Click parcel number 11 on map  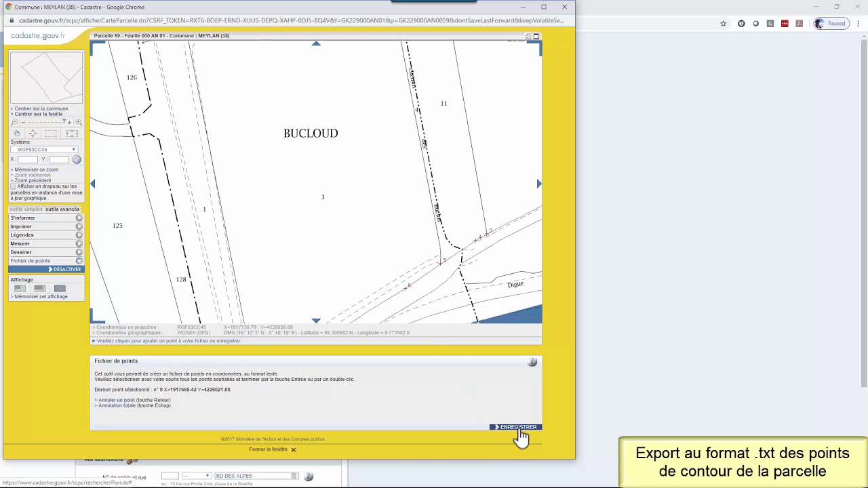click(443, 104)
